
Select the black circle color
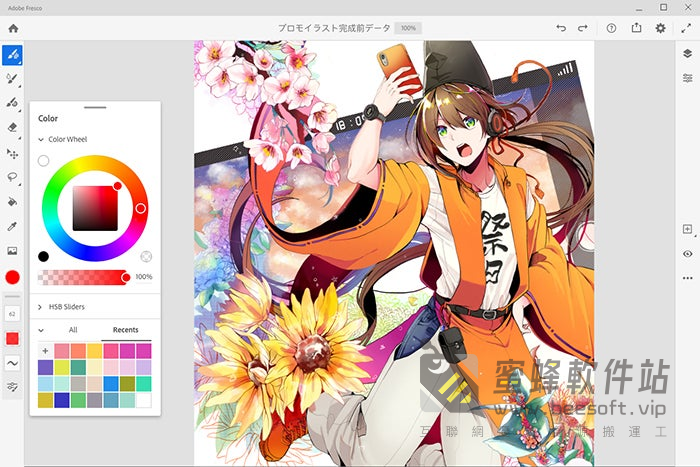[x=43, y=256]
